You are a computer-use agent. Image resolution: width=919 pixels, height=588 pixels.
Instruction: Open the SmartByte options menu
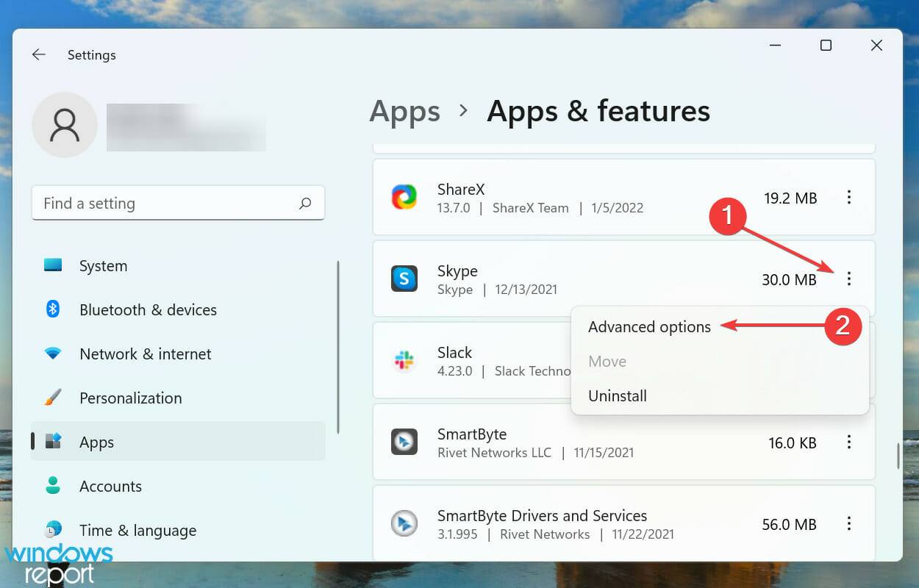849,442
